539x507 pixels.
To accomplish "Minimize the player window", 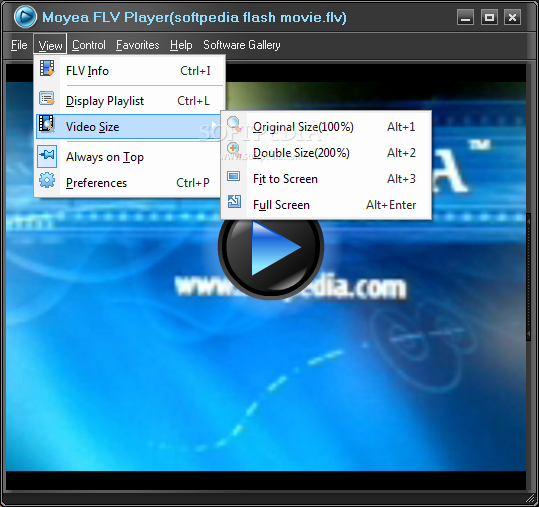I will point(465,17).
